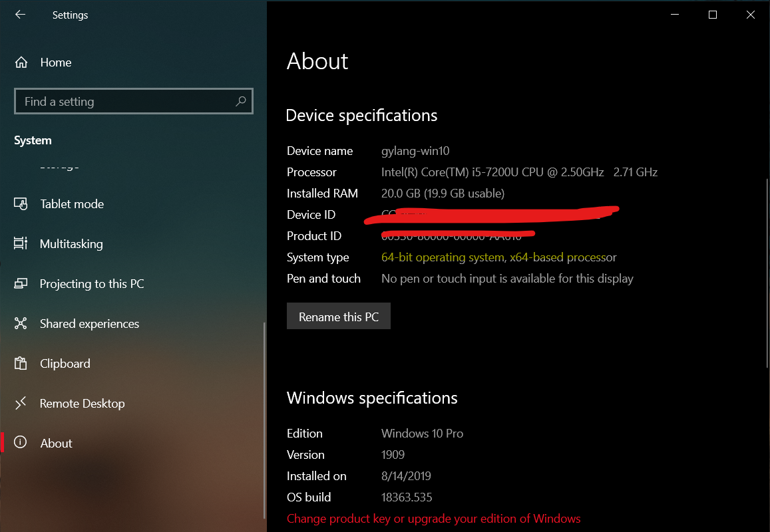The width and height of the screenshot is (770, 532).
Task: Go back using the Settings back arrow
Action: pyautogui.click(x=20, y=15)
